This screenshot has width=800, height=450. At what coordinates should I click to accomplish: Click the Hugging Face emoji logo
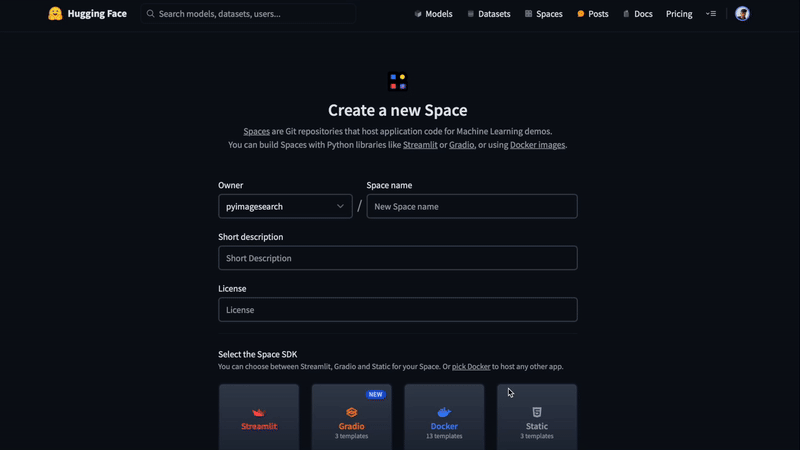click(55, 14)
